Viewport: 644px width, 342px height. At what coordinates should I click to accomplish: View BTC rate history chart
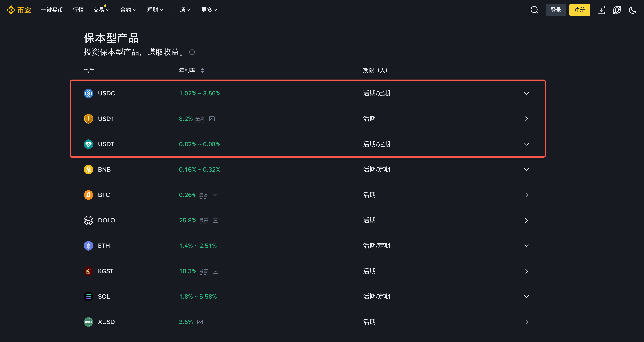[215, 195]
